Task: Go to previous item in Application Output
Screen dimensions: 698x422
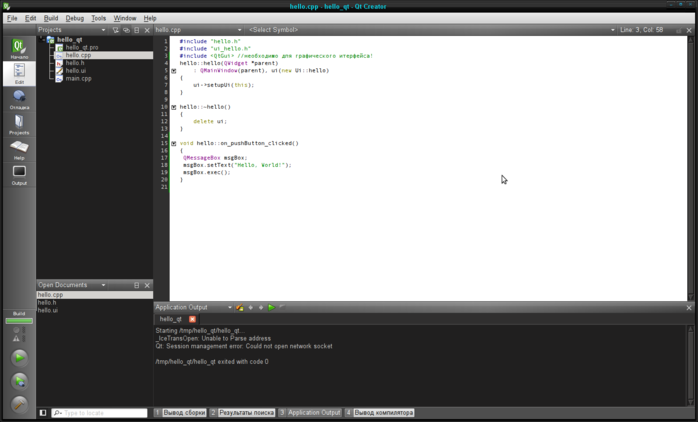Action: point(251,307)
